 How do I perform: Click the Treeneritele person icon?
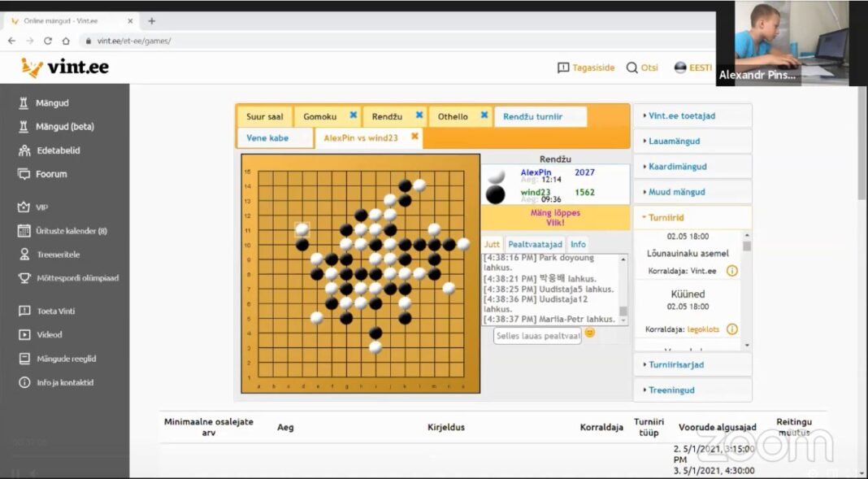24,255
